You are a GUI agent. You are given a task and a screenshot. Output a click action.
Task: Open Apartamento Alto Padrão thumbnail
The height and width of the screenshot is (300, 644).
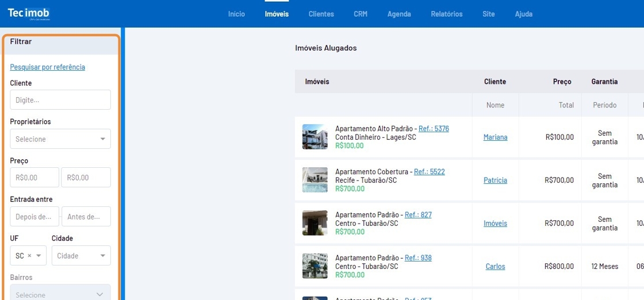tap(315, 137)
